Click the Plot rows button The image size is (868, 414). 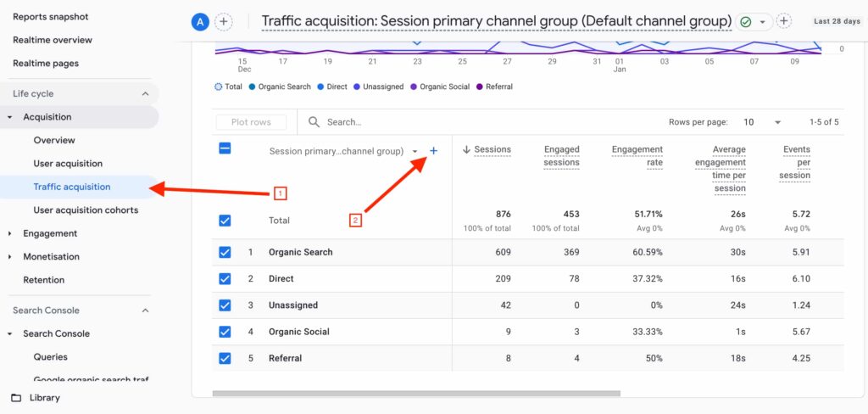pos(251,122)
